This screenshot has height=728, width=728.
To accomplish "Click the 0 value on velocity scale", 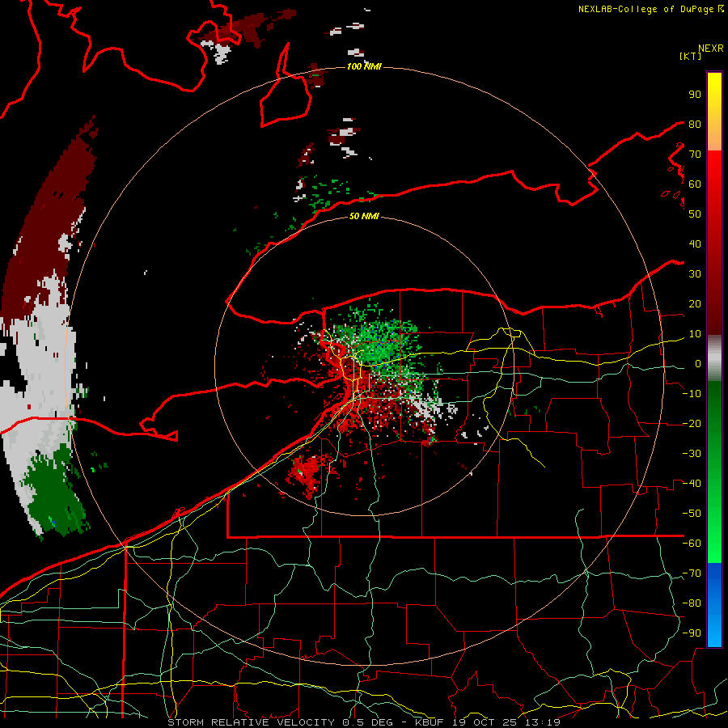I will click(697, 363).
